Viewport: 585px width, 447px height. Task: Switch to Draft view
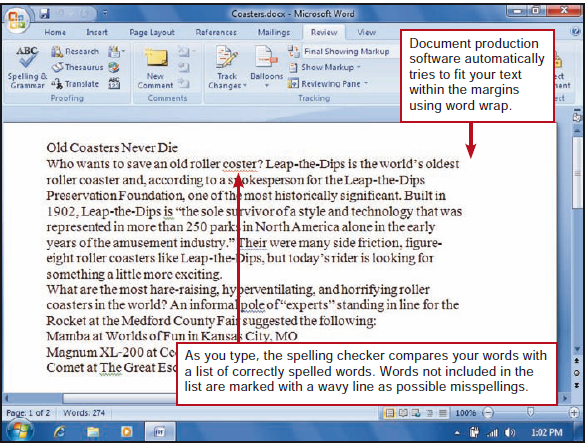click(x=443, y=413)
